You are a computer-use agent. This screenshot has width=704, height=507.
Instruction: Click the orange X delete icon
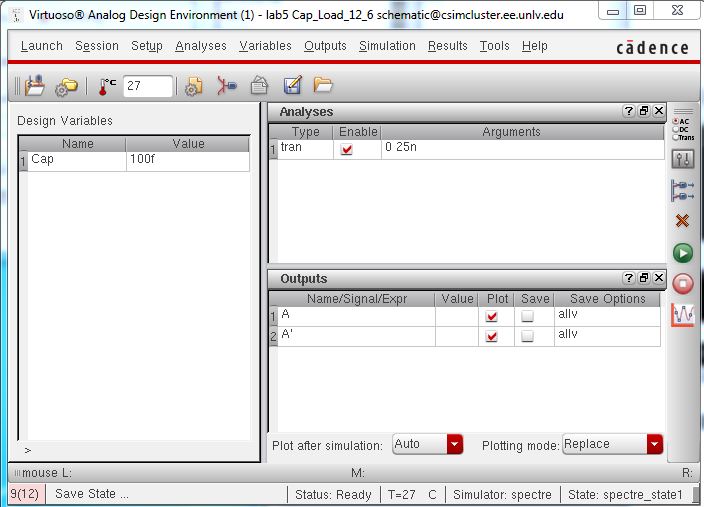[682, 220]
